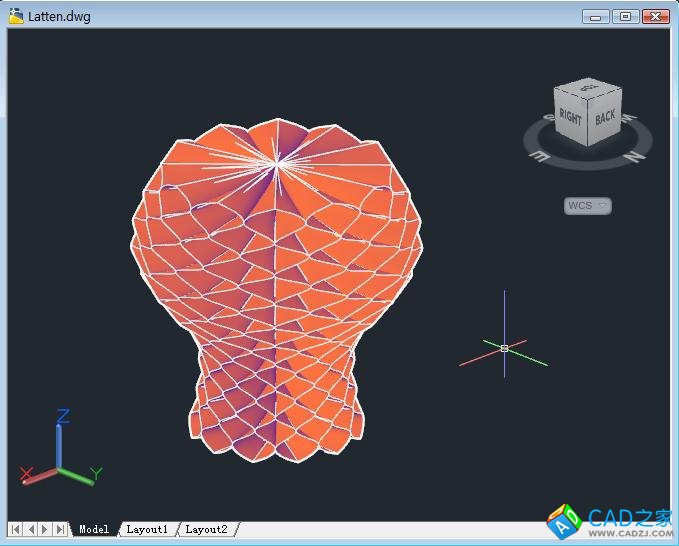
Task: Jump to first layout tab arrow
Action: (16, 529)
